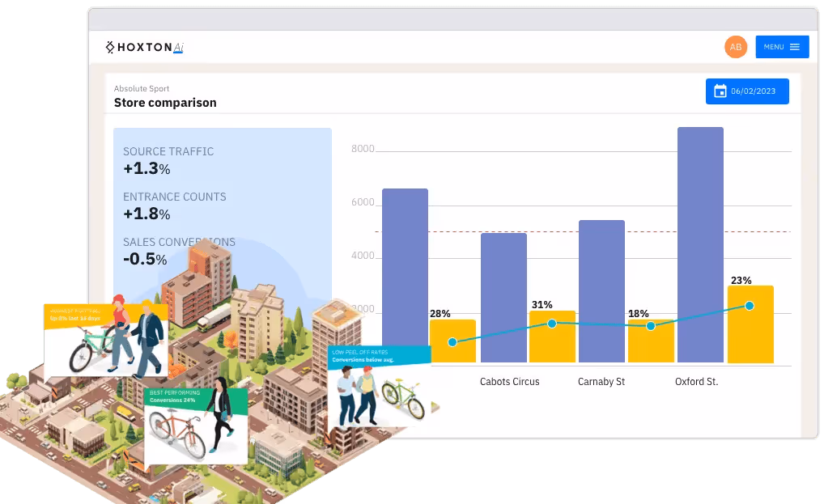Select the Entrance Counts +1.8% stat

[x=175, y=205]
